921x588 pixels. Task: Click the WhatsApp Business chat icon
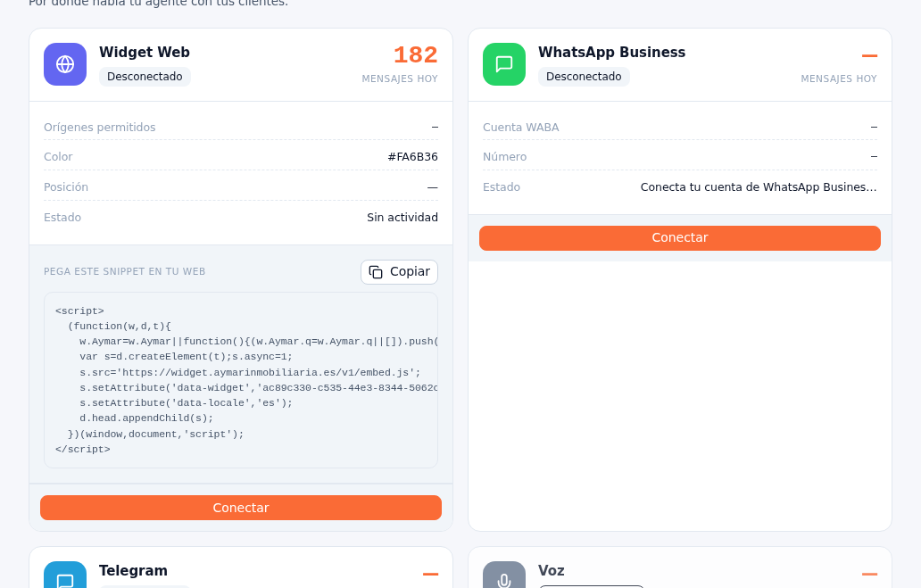click(x=504, y=64)
